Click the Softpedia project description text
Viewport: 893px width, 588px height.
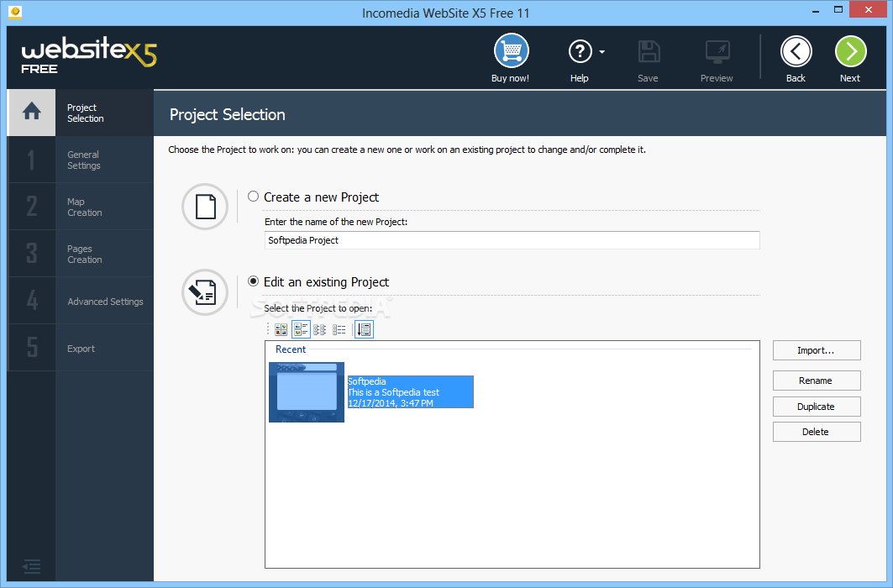[393, 392]
